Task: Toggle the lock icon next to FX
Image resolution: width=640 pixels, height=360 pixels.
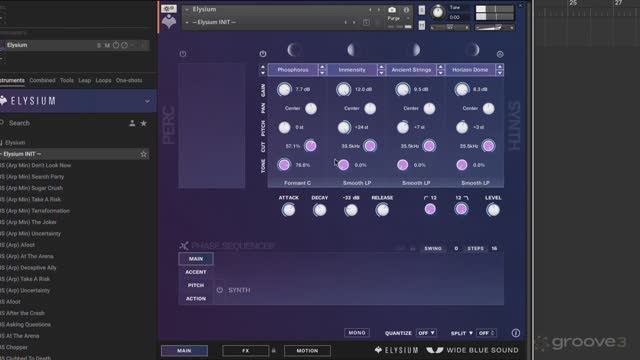Action: [274, 350]
